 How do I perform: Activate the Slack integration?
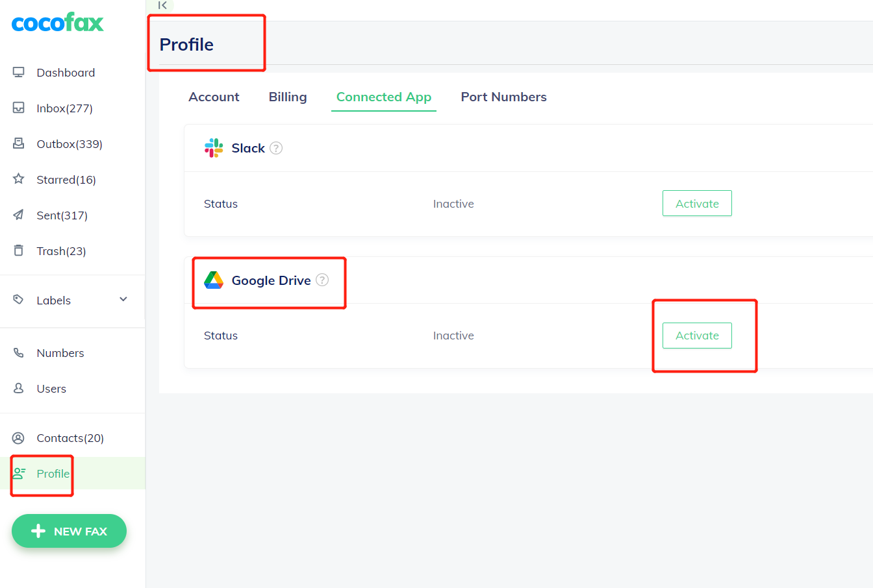click(697, 203)
